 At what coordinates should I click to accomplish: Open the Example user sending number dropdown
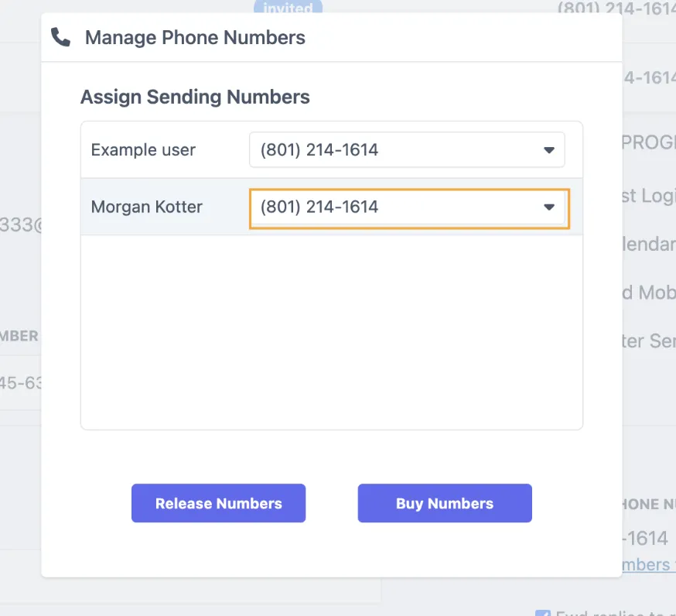(x=408, y=149)
